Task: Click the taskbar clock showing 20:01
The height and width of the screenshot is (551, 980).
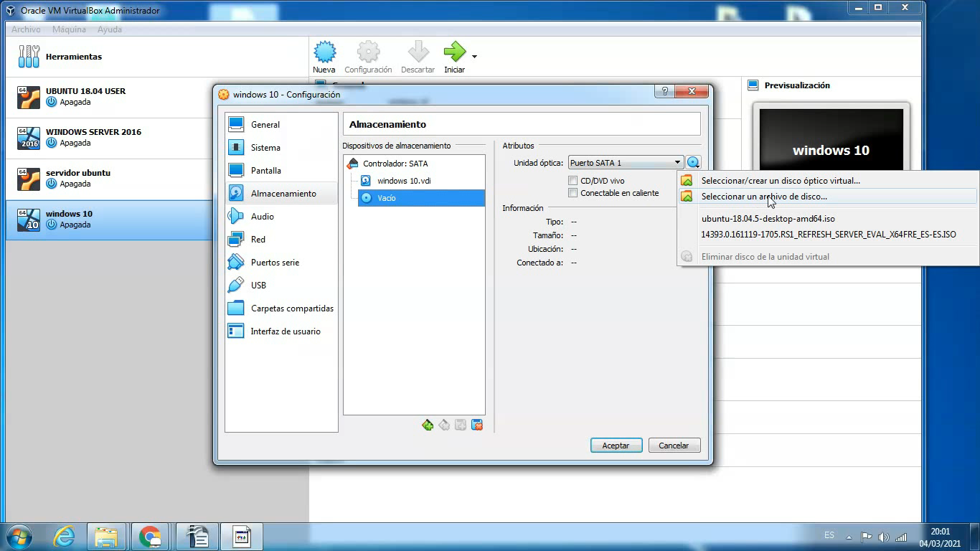Action: point(940,537)
